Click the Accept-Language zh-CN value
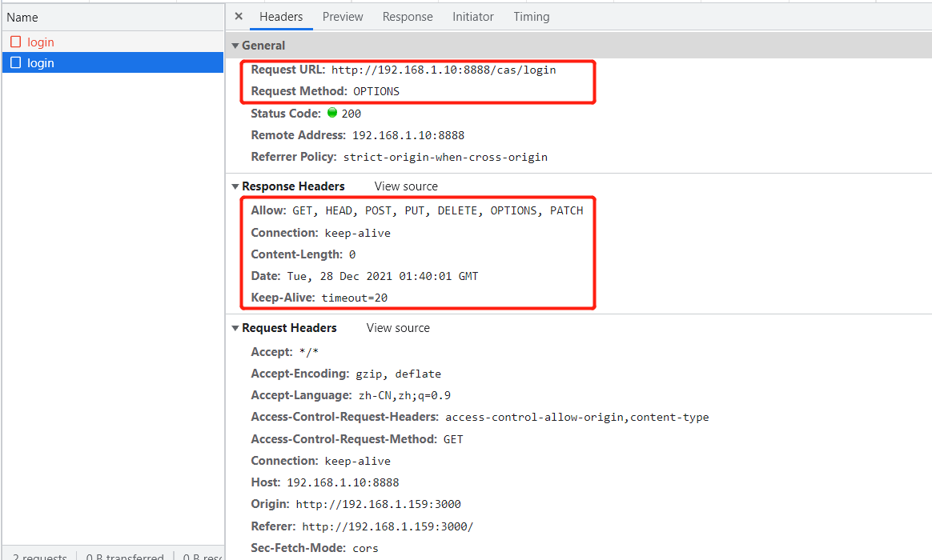Image resolution: width=932 pixels, height=560 pixels. [x=404, y=395]
